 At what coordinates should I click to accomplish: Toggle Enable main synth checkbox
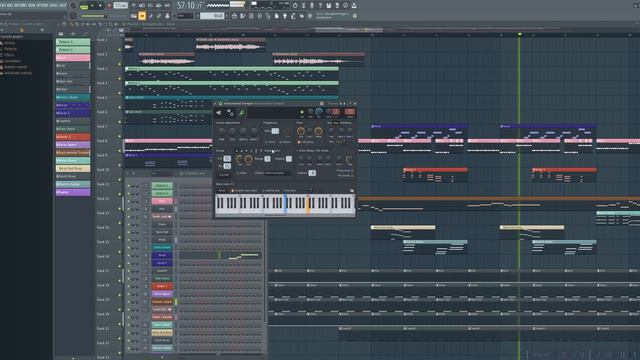232,191
